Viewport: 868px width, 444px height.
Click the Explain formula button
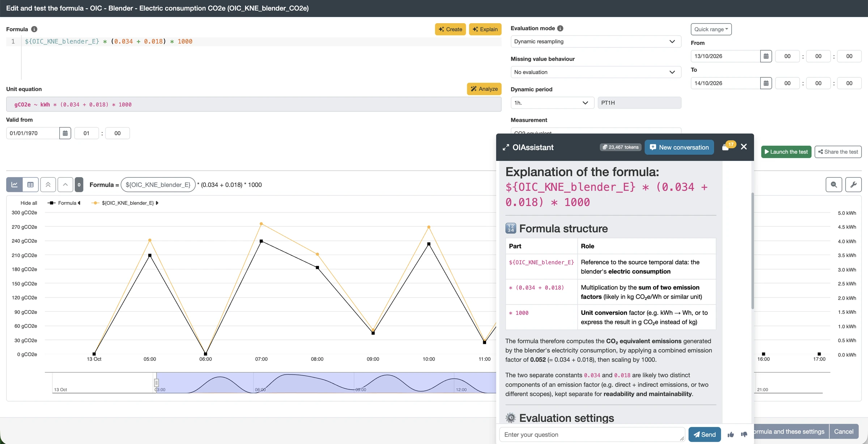[x=485, y=29]
